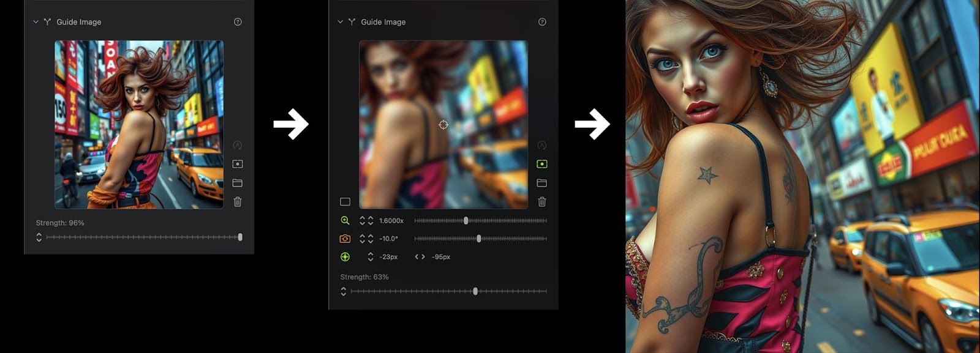980x353 pixels.
Task: Toggle the circled A icon beside blurred image
Action: coord(542,146)
